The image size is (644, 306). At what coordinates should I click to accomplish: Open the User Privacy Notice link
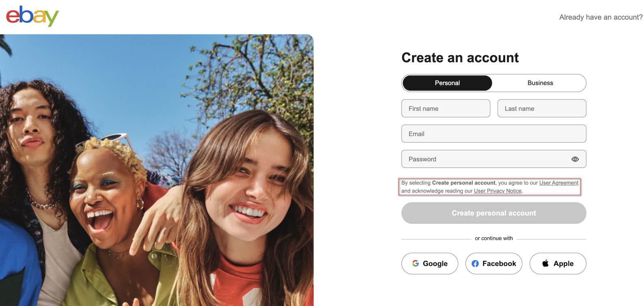(x=497, y=191)
